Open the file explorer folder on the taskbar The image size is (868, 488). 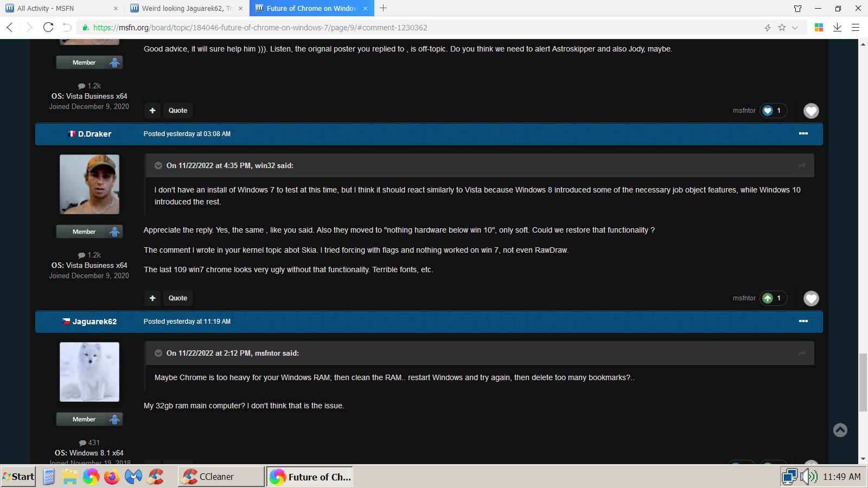pyautogui.click(x=70, y=477)
